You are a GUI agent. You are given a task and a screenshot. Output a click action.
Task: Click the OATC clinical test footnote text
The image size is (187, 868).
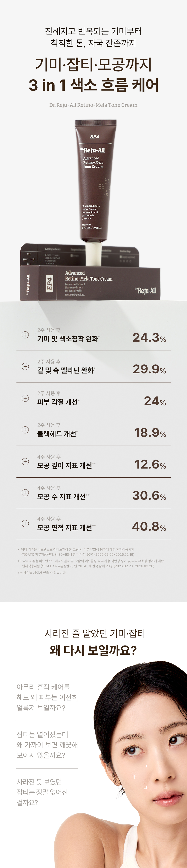(x=78, y=552)
